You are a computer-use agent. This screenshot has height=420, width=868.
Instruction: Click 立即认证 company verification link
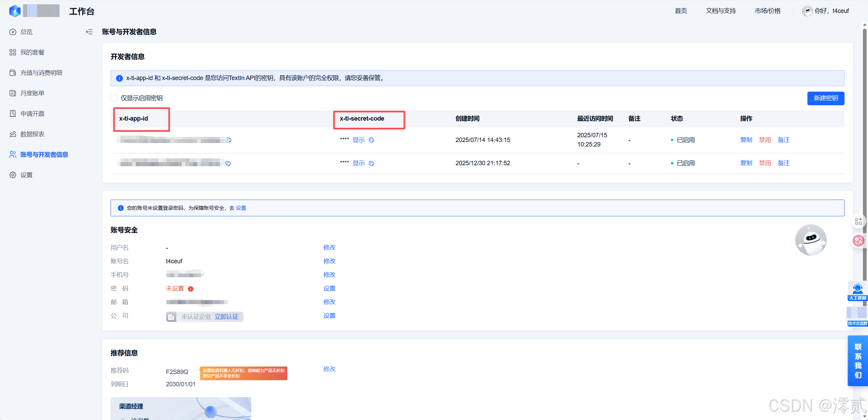coord(226,317)
